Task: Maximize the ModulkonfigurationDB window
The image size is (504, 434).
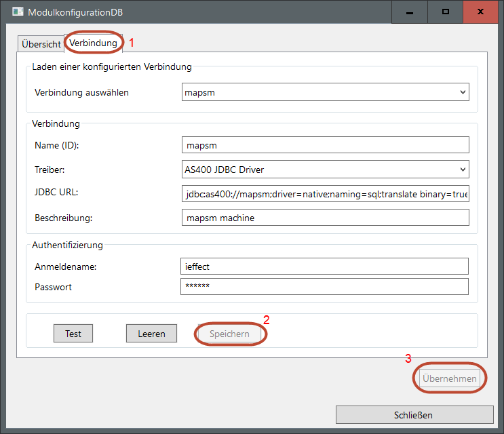Action: 446,12
